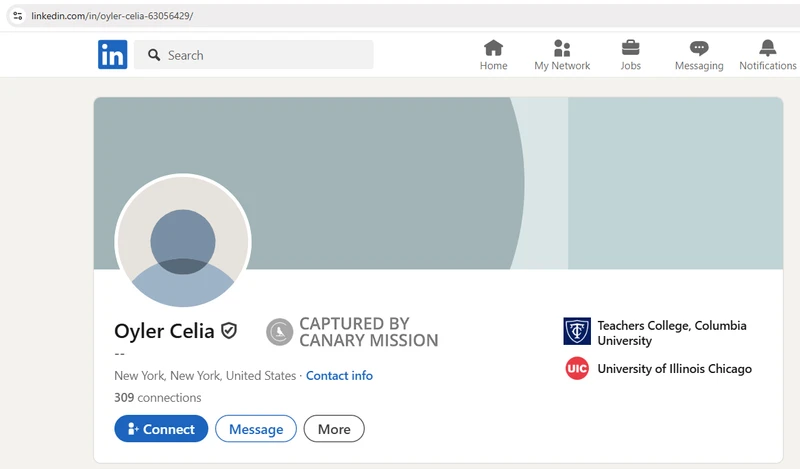Viewport: 800px width, 469px height.
Task: Open Notifications from the navigation bar
Action: point(767,55)
